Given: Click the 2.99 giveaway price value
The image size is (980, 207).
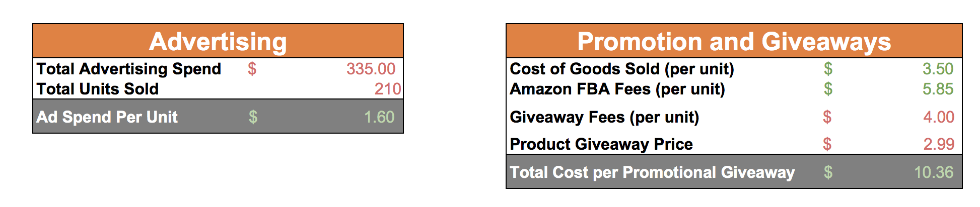Looking at the screenshot, I should click(x=939, y=144).
